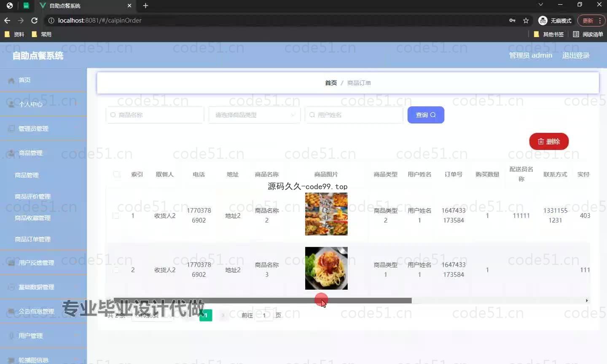Click the scrollbar right arrow

point(587,300)
